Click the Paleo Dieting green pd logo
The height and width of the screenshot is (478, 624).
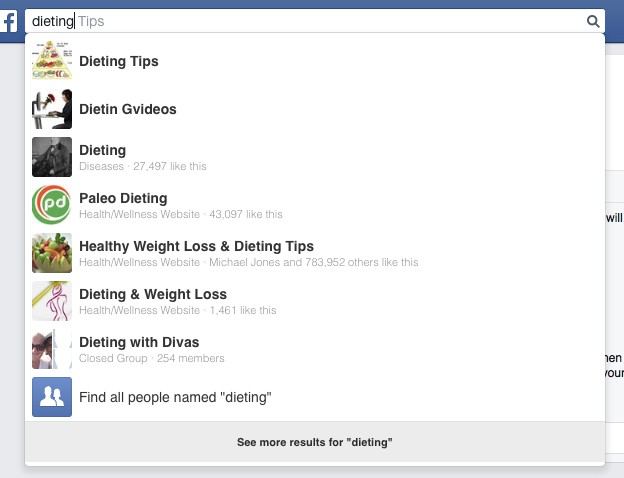52,205
